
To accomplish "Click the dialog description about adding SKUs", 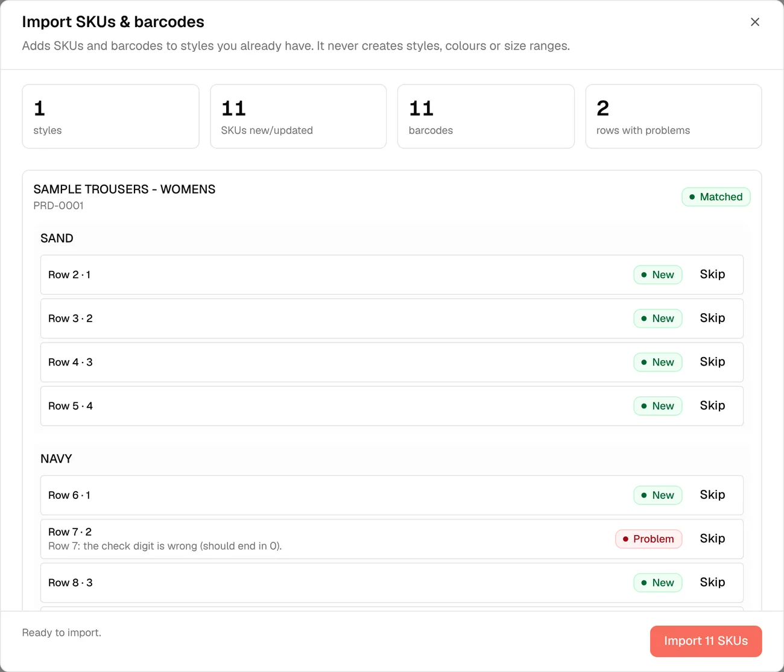I will point(296,46).
